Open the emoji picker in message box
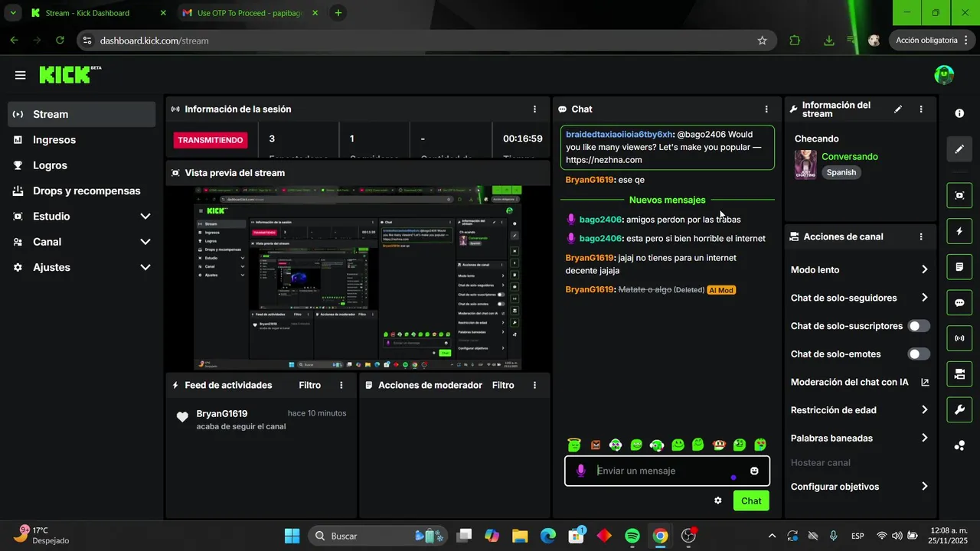Viewport: 980px width, 551px height. tap(754, 471)
